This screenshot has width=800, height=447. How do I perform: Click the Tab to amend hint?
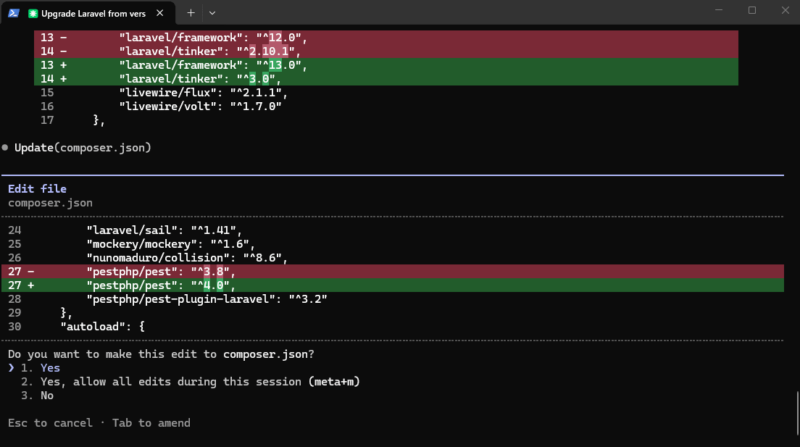[x=150, y=423]
